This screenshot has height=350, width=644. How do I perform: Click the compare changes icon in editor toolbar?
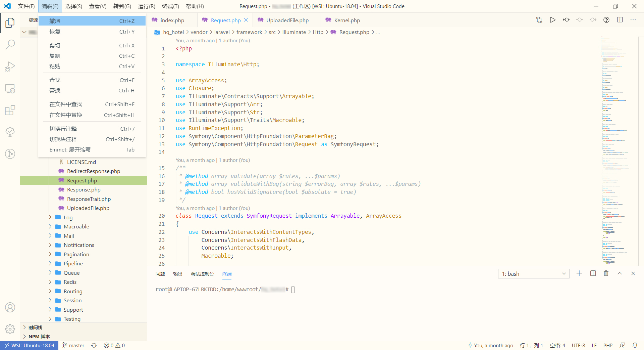coord(539,20)
